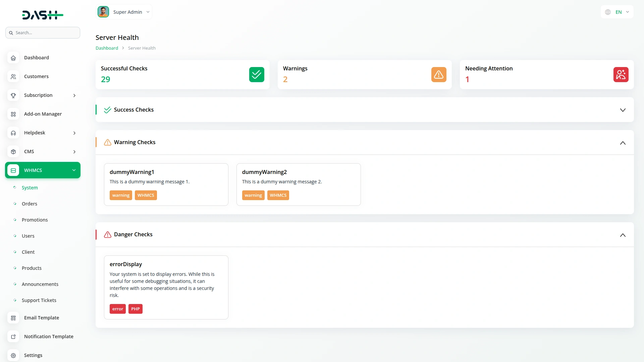
Task: Click the orange Warnings triangle icon
Action: [x=438, y=74]
